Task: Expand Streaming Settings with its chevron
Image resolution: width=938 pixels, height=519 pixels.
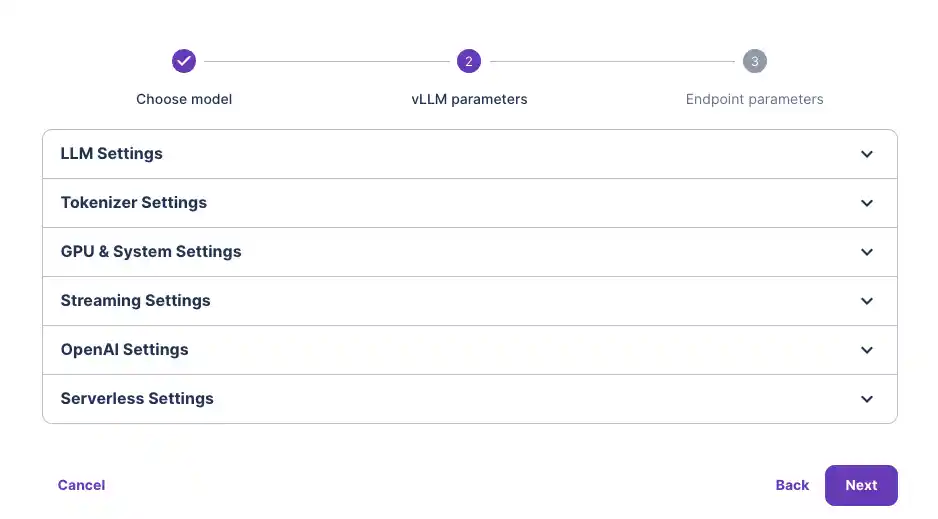Action: point(867,301)
